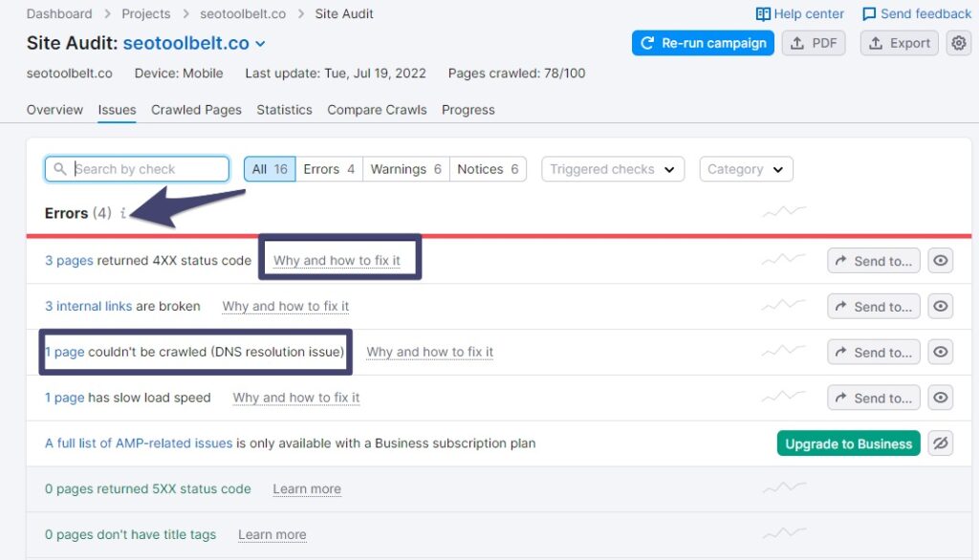Viewport: 979px width, 560px height.
Task: Switch to the Overview tab
Action: coord(54,110)
